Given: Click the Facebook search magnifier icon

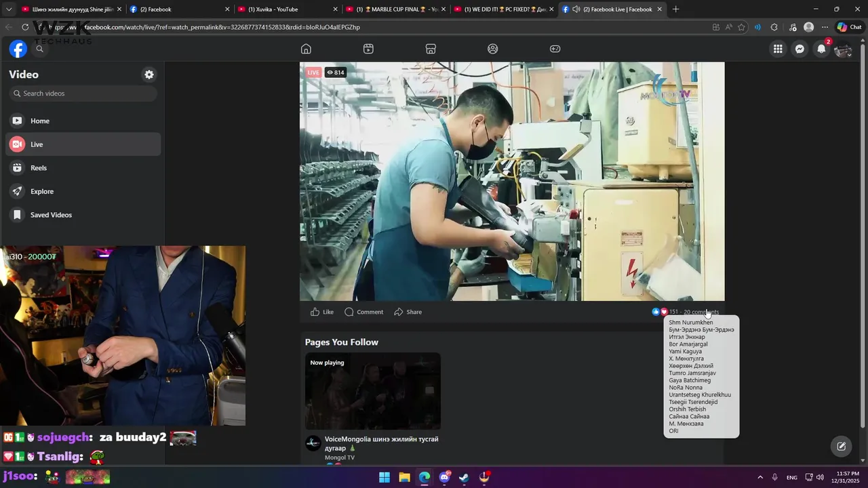Looking at the screenshot, I should pos(39,49).
